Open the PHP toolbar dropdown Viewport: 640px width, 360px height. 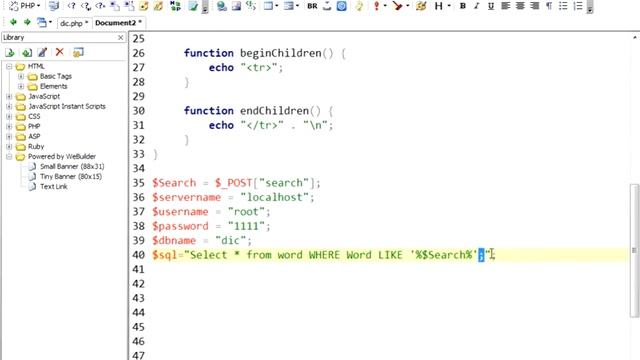click(x=38, y=6)
